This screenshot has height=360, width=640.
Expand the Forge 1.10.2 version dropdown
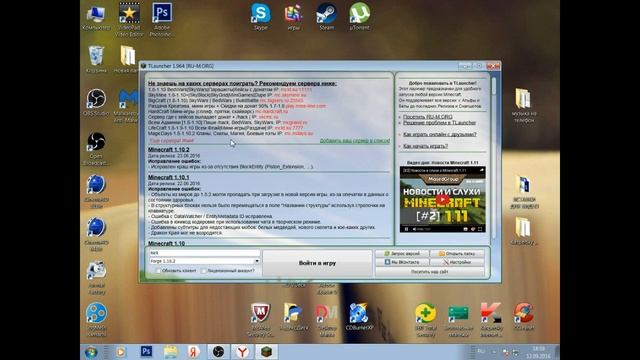(257, 261)
